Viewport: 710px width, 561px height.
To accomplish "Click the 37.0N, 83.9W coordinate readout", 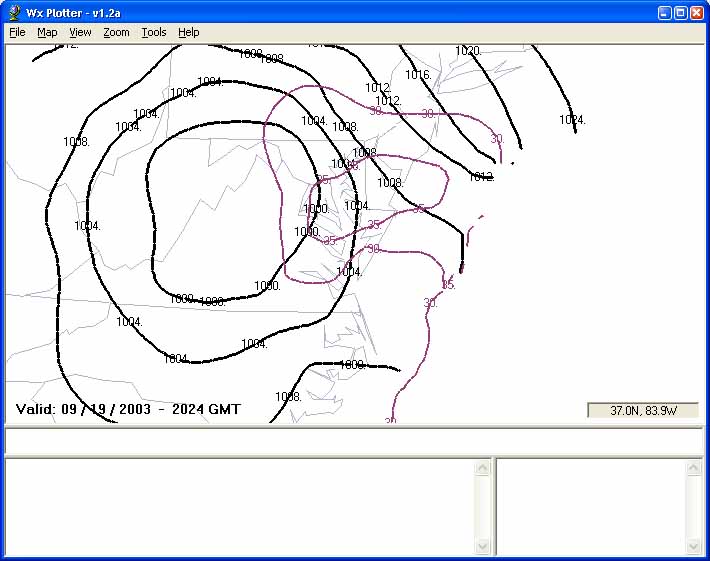I will point(642,410).
